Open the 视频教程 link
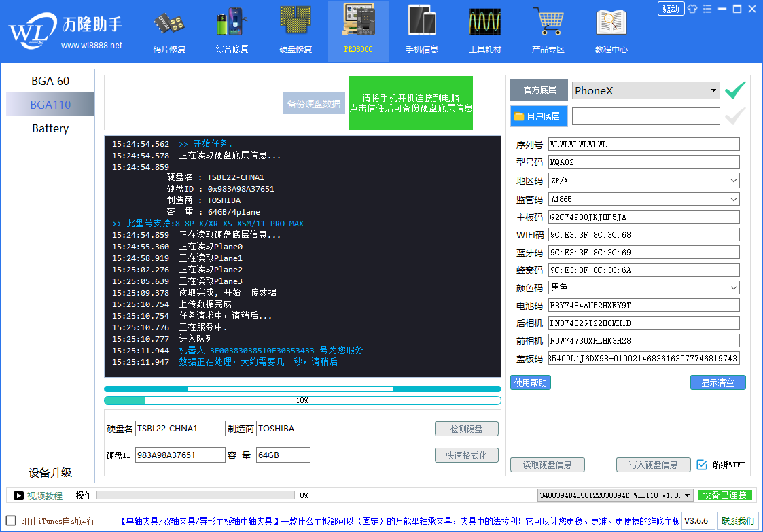Viewport: 763px width, 532px height. point(45,495)
